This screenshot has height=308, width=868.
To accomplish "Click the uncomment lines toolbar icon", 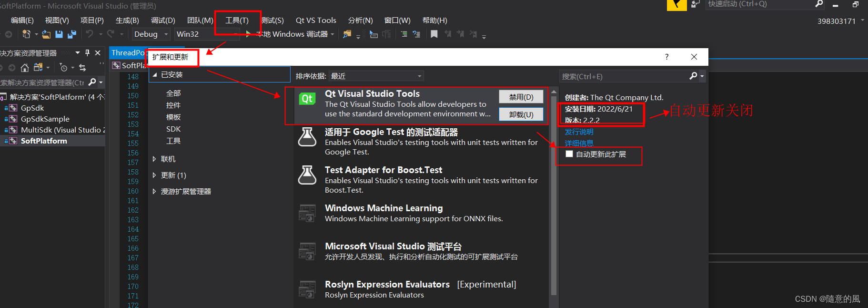I will click(416, 34).
